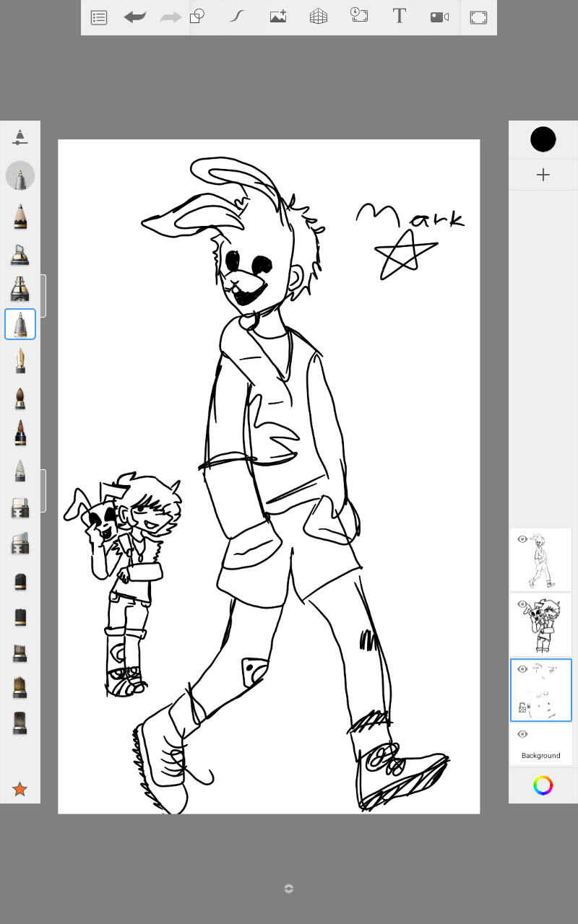This screenshot has width=578, height=924.
Task: Undo the last stroke
Action: (134, 17)
